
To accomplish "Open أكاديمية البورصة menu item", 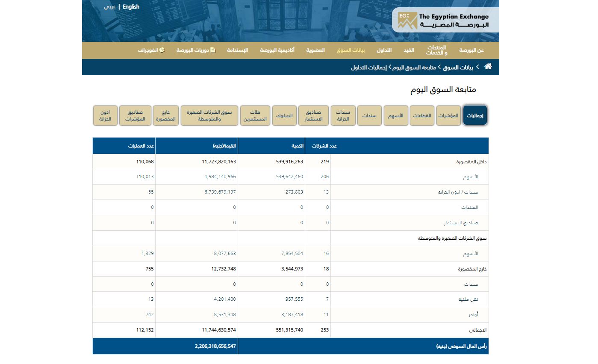I will tap(277, 50).
